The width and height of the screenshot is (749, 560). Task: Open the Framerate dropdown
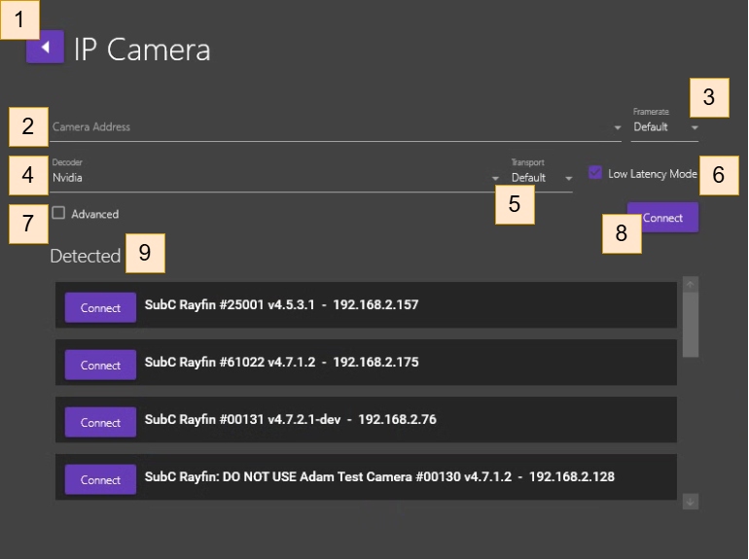coord(665,127)
